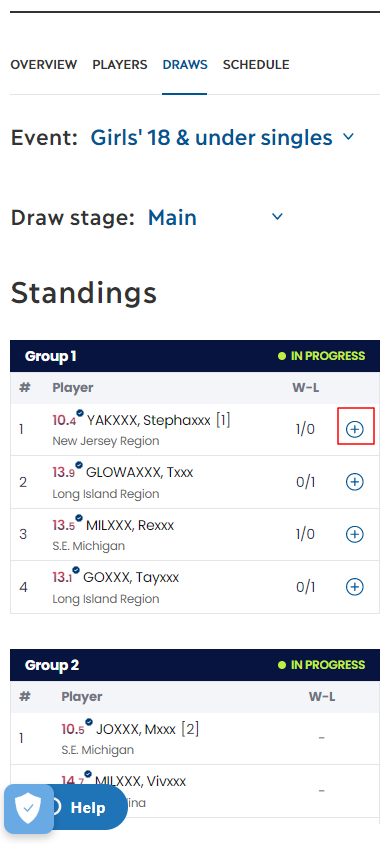Viewport: 390px width, 844px height.
Task: Switch to the Players tab
Action: tap(120, 65)
